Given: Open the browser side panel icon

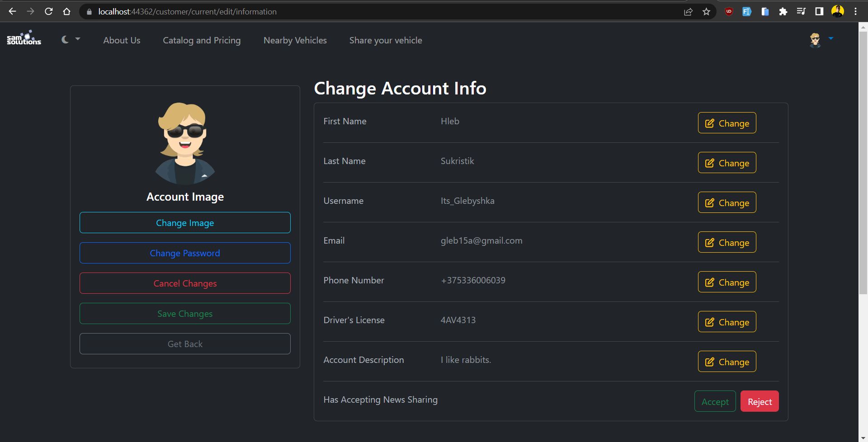Looking at the screenshot, I should (819, 12).
